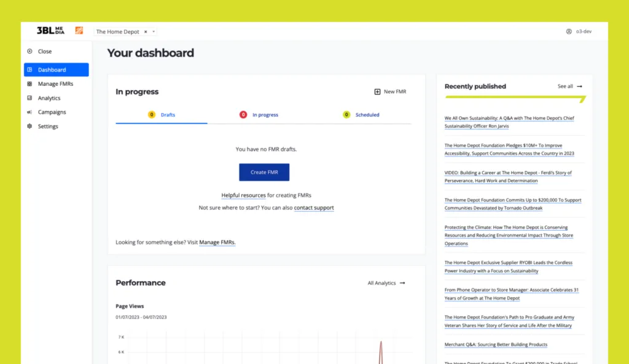Click the You have no FMR drafts message
Viewport: 629px width, 364px height.
click(266, 149)
